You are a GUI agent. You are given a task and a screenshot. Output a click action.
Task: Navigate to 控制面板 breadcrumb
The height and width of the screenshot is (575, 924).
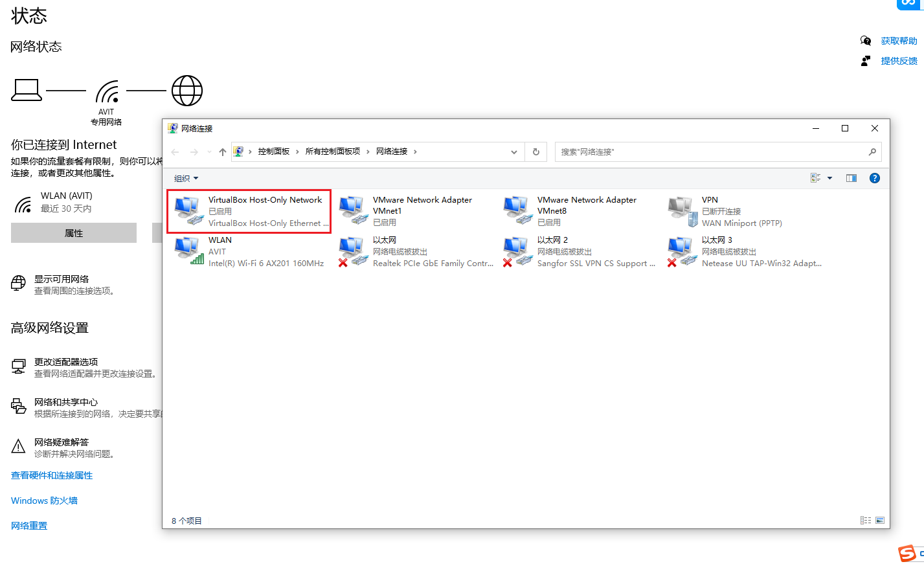(x=274, y=152)
